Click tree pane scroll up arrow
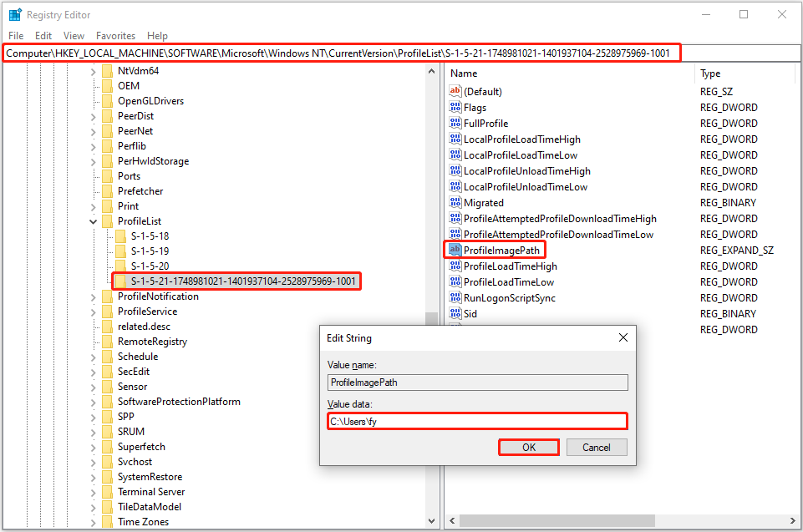The image size is (803, 532). pos(431,72)
